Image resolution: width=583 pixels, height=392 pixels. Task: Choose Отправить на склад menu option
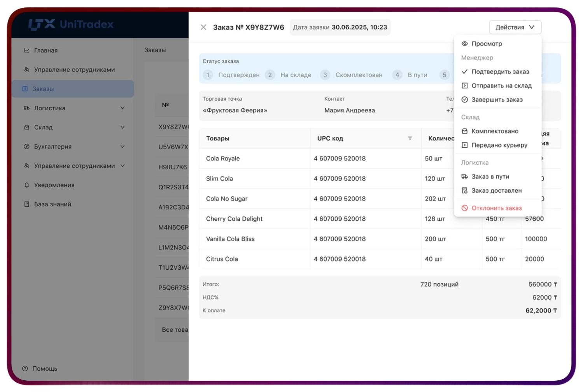(501, 85)
